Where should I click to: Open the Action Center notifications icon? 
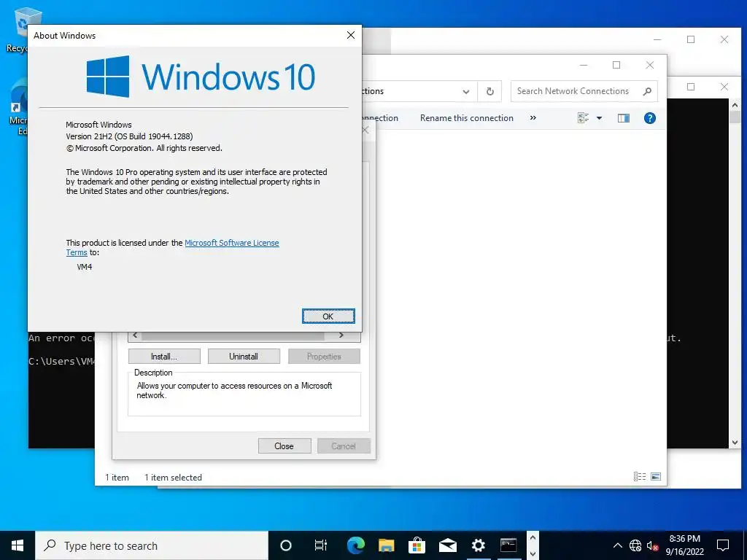point(723,545)
